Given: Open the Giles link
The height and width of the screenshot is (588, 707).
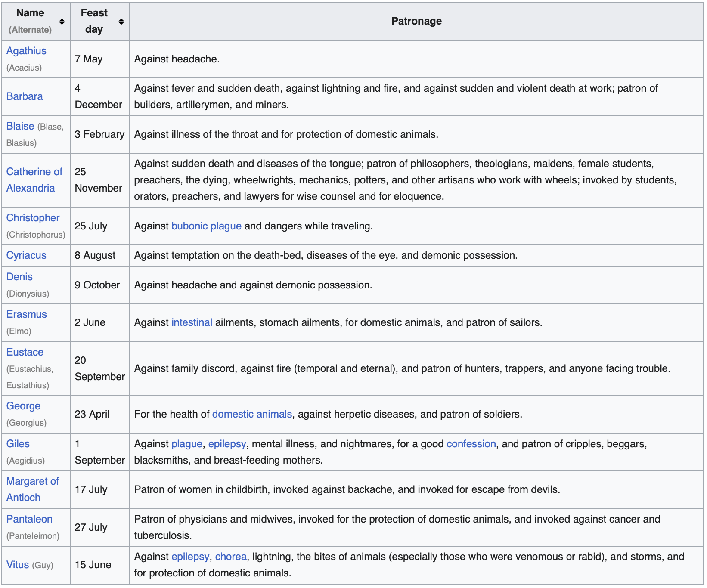Looking at the screenshot, I should (x=18, y=444).
